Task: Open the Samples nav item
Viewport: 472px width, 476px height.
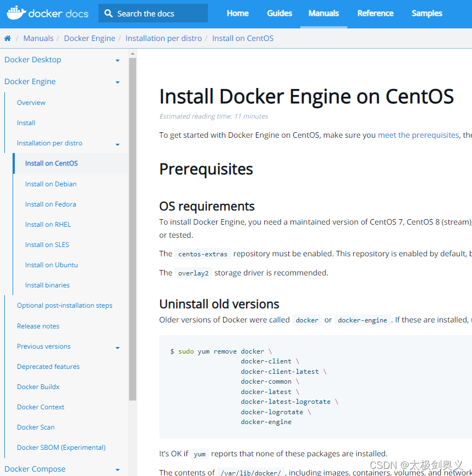Action: [427, 13]
